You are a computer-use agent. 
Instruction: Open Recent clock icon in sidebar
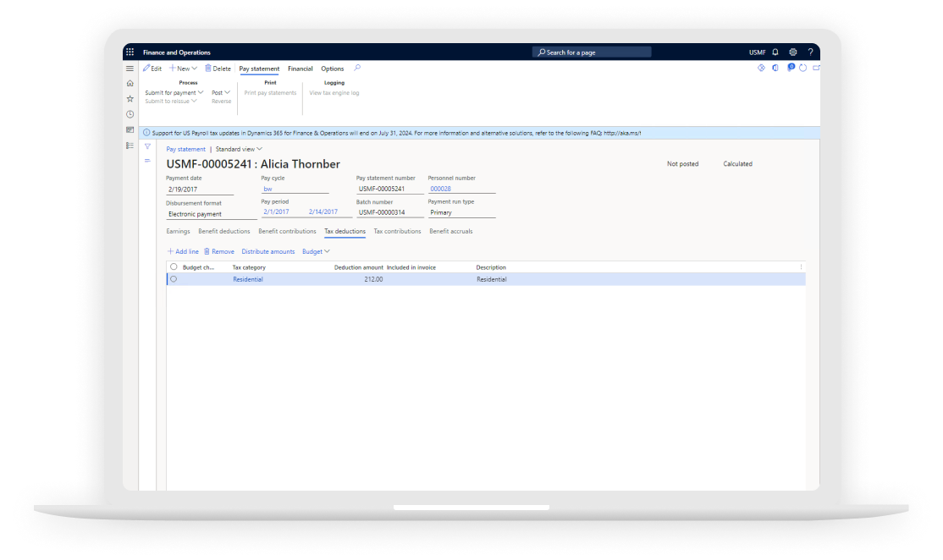click(130, 114)
